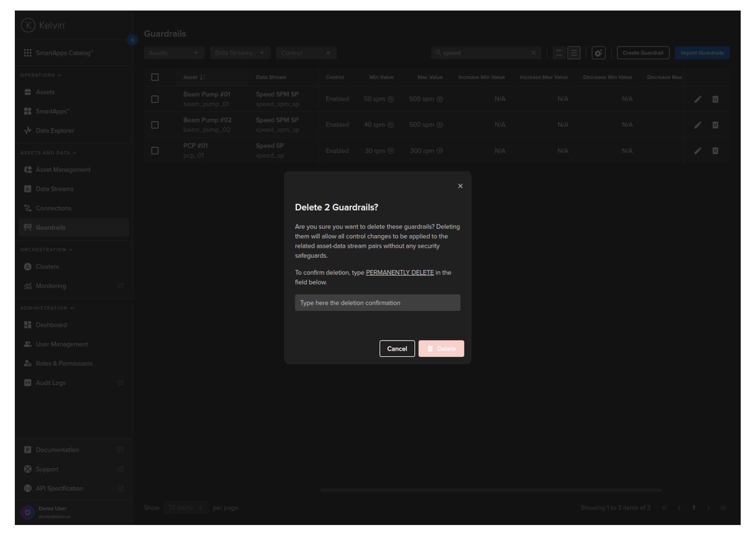
Task: Open Data Explorer in the sidebar
Action: [x=55, y=131]
